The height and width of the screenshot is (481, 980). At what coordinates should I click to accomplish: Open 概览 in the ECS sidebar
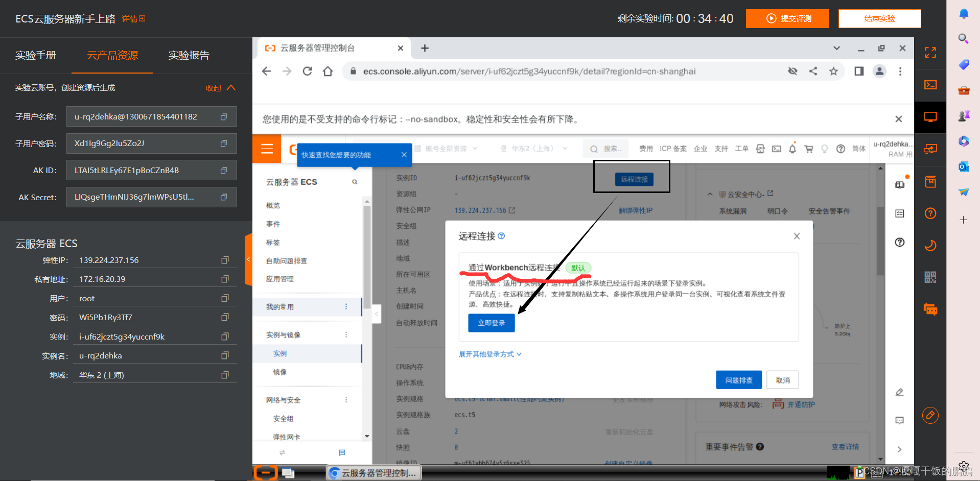[273, 205]
